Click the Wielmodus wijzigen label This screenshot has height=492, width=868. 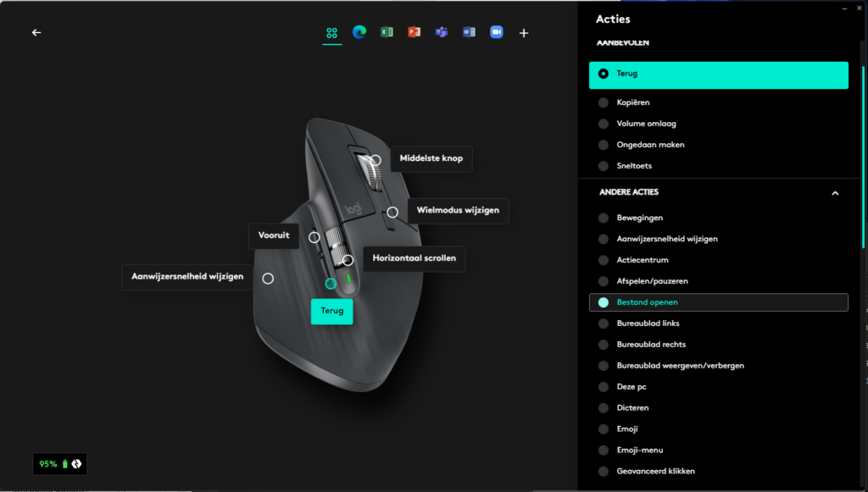(x=458, y=211)
